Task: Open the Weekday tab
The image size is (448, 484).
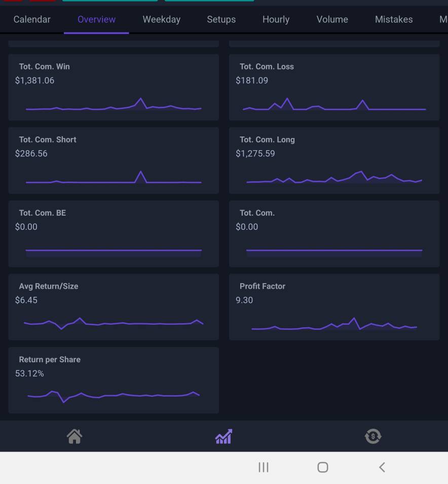Action: [x=162, y=19]
